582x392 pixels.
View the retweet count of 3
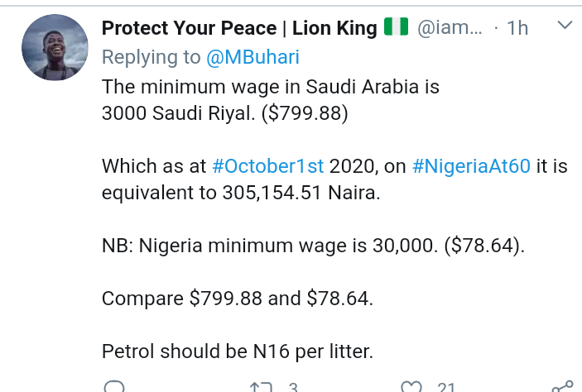tap(292, 387)
